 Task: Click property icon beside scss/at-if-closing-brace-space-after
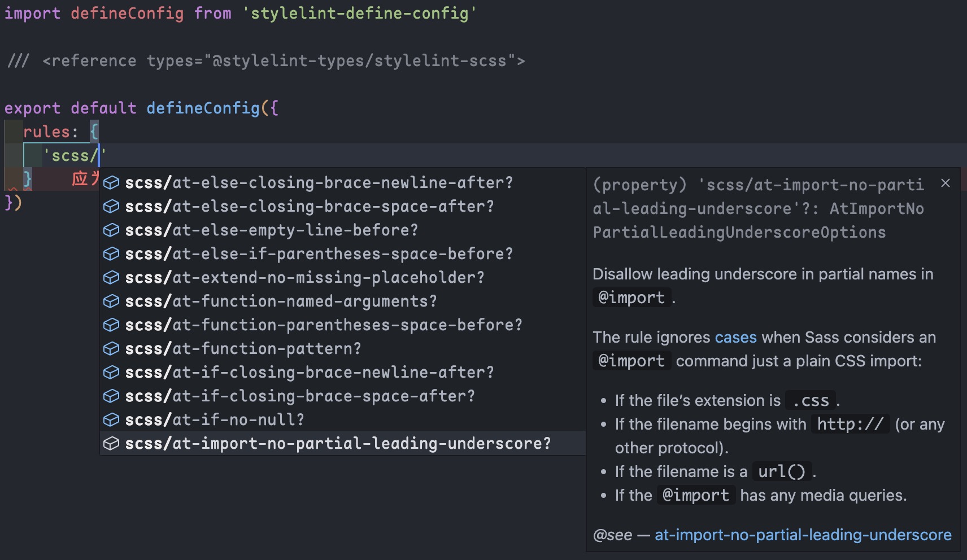point(111,396)
